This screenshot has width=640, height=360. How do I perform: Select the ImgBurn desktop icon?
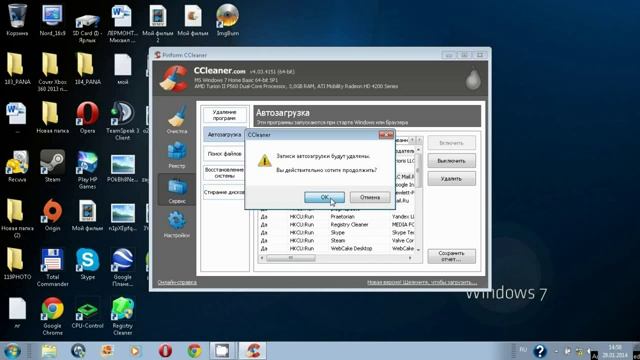[x=228, y=20]
